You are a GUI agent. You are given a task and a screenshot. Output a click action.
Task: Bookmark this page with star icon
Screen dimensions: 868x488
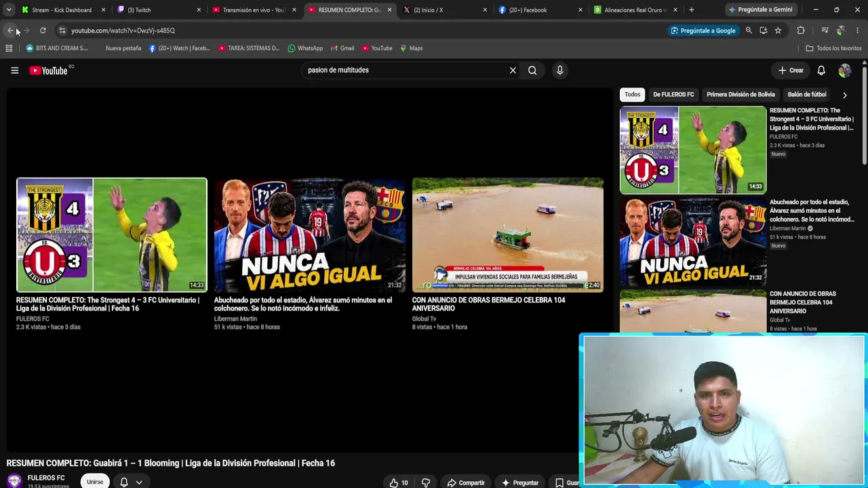tap(778, 30)
